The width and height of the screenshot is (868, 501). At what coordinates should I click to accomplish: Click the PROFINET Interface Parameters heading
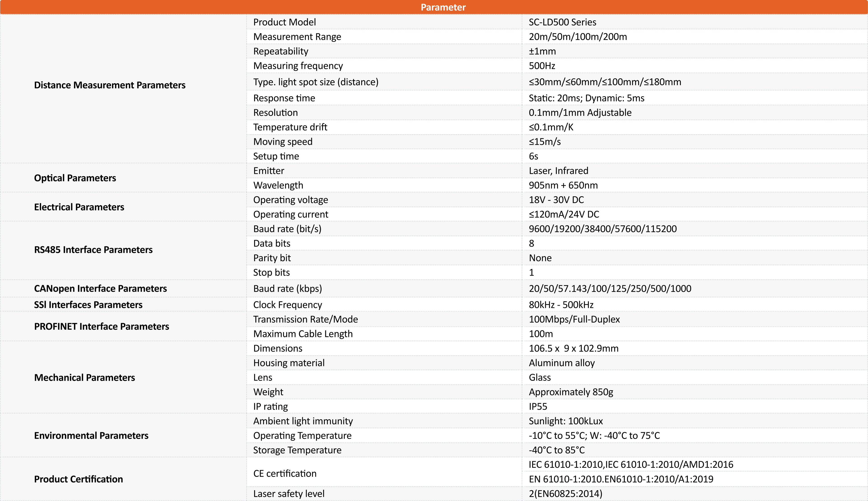(101, 326)
